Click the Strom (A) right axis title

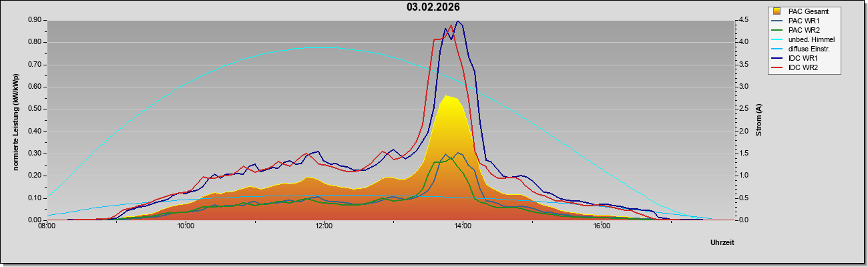pos(759,120)
